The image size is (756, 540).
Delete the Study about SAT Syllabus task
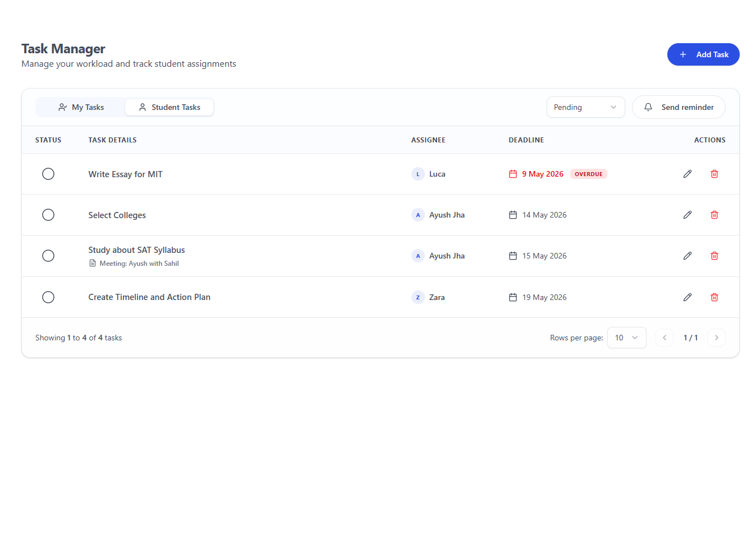(714, 256)
